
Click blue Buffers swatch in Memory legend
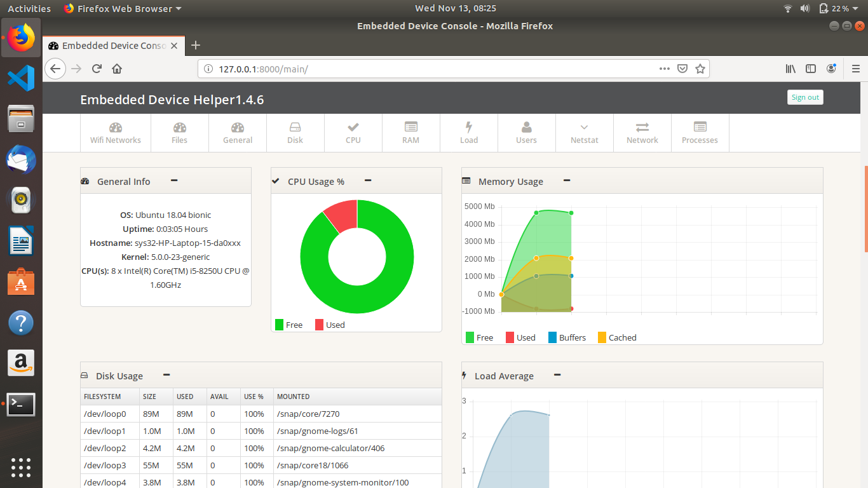553,337
